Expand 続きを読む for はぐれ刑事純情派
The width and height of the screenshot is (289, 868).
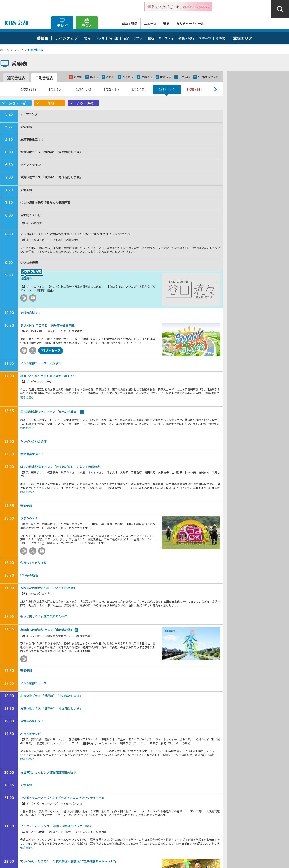27,492
